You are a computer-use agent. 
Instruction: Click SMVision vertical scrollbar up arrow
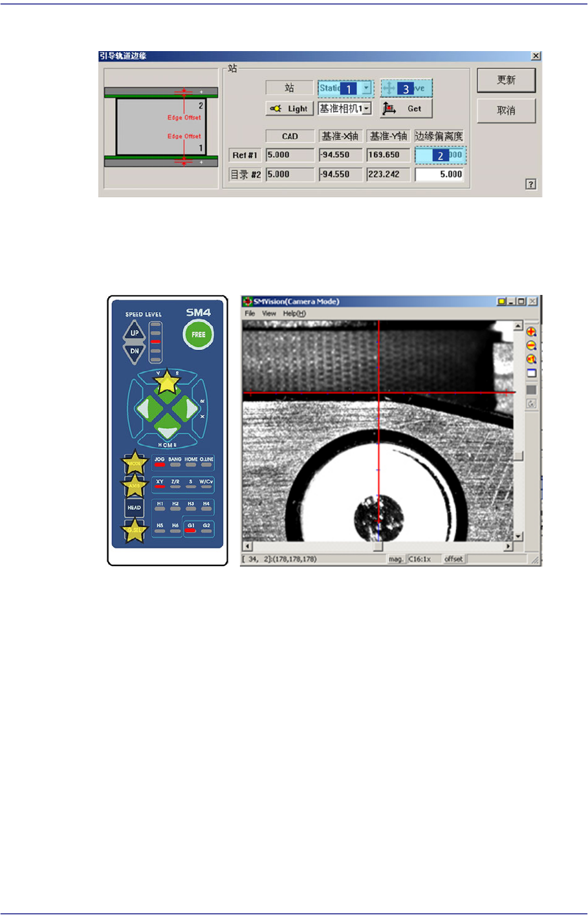point(517,326)
